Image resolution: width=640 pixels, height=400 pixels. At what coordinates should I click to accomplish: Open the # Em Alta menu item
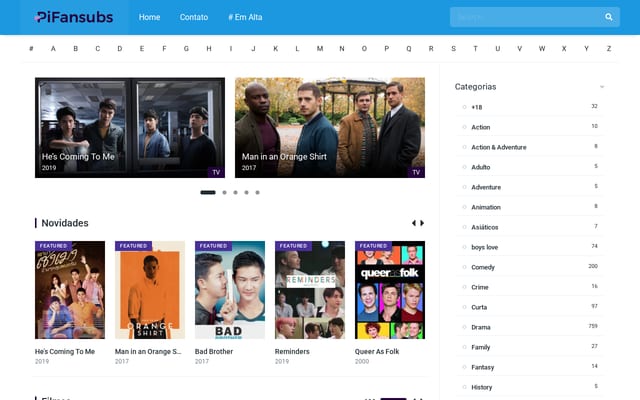point(245,17)
